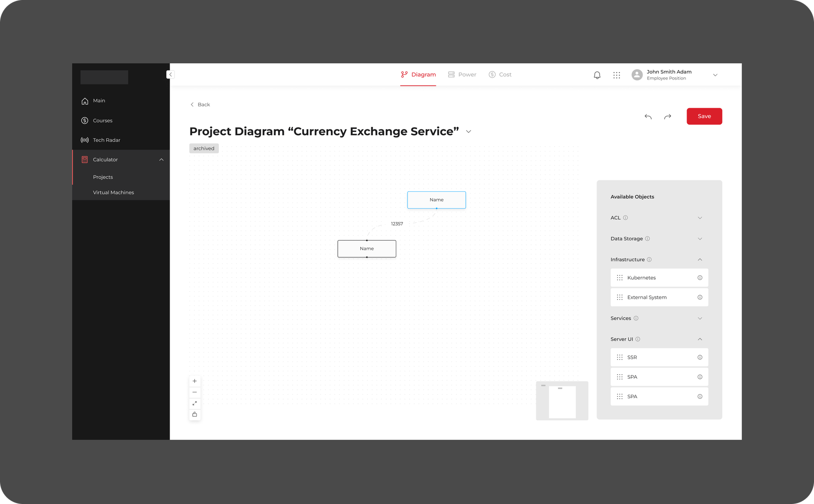Fit the diagram to view
Viewport: 814px width, 504px height.
[195, 403]
